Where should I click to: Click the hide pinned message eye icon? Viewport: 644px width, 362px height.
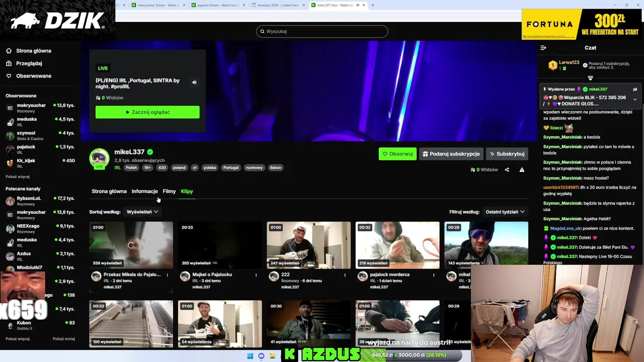click(x=635, y=89)
